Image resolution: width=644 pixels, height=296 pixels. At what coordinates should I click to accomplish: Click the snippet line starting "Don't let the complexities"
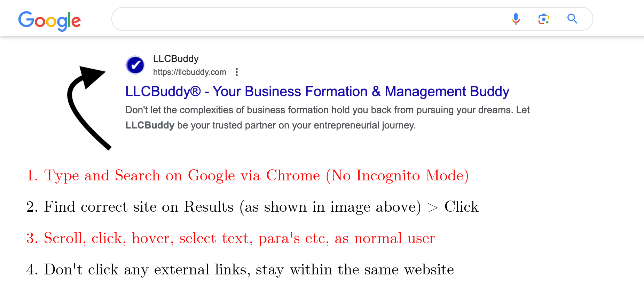tap(328, 110)
